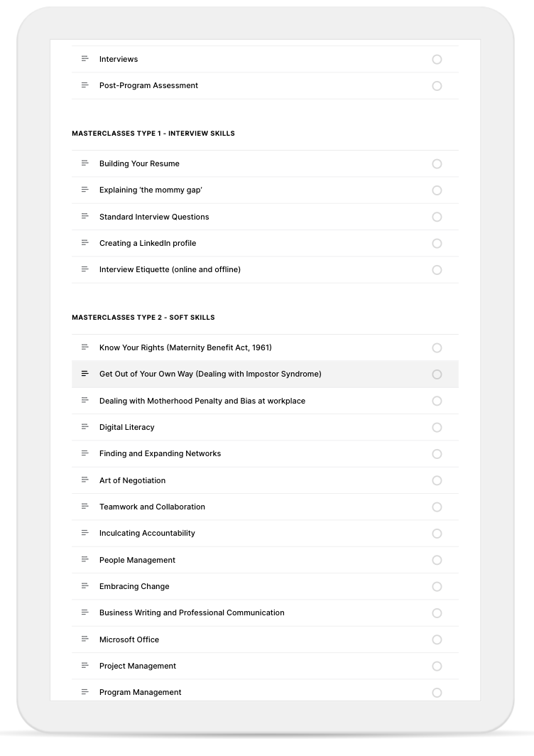Click the reorder icon for Explaining 'the mommy gap'

(x=85, y=190)
